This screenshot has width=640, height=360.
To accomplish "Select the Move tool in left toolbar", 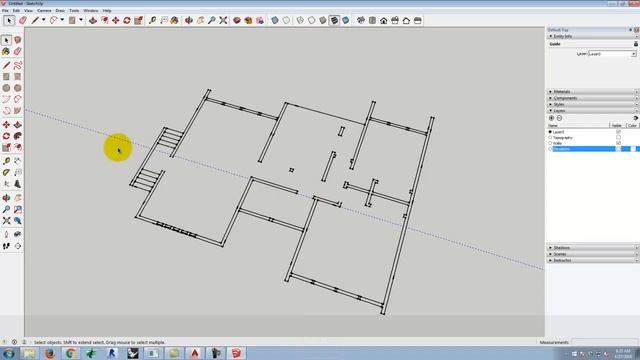I will point(6,125).
